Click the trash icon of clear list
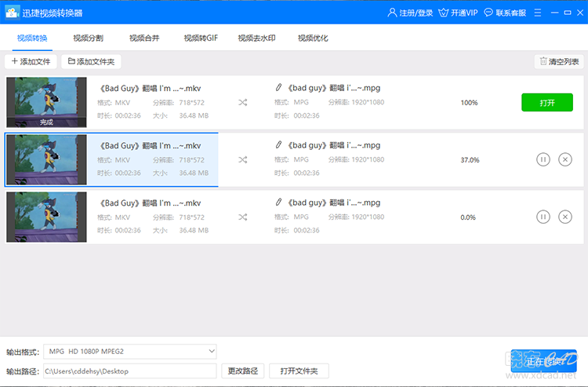This screenshot has width=588, height=387. tap(543, 61)
